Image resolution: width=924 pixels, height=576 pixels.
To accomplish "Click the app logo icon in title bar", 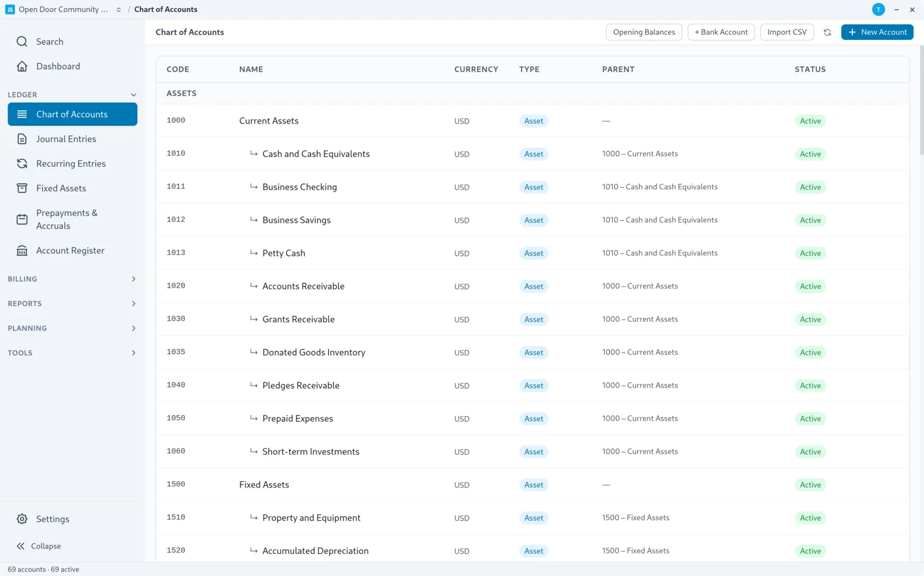I will (10, 9).
